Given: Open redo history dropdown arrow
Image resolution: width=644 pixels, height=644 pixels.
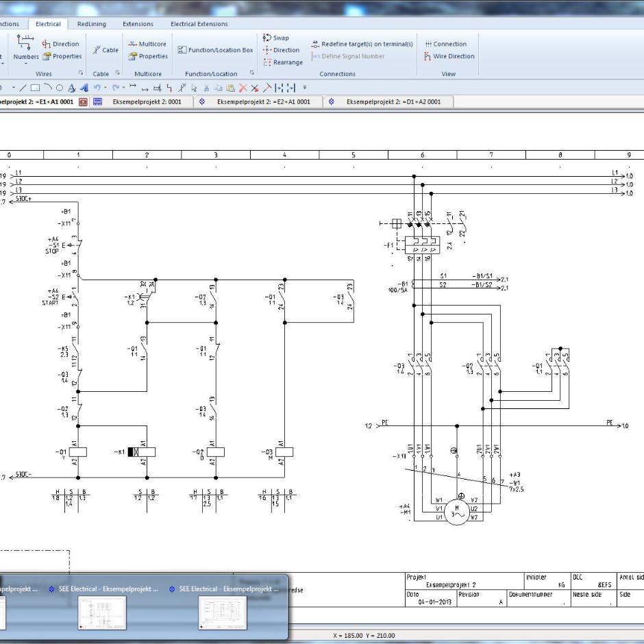Looking at the screenshot, I should (x=123, y=88).
